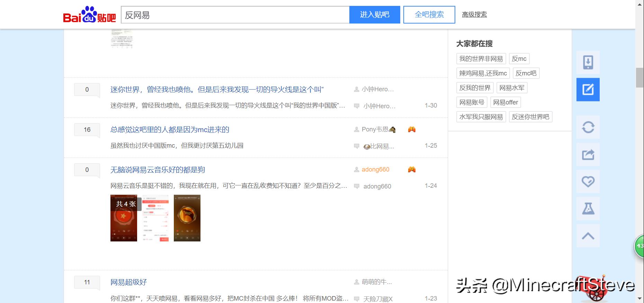This screenshot has height=303, width=644.
Task: Click reply bubble icon next to 比网易
Action: point(356,146)
